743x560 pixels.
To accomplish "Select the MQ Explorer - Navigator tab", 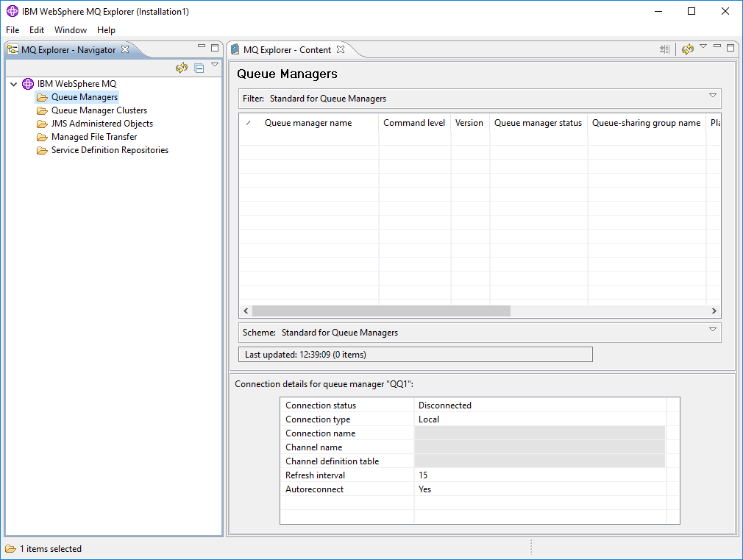I will (x=68, y=50).
